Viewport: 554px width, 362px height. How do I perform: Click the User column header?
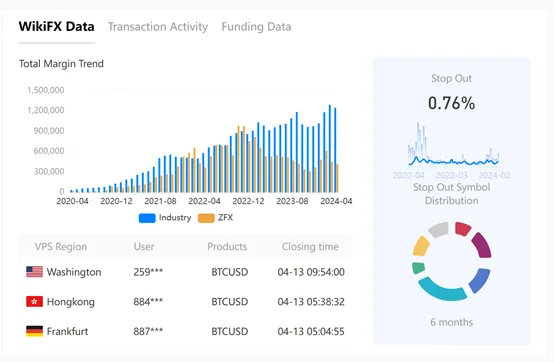coord(144,247)
